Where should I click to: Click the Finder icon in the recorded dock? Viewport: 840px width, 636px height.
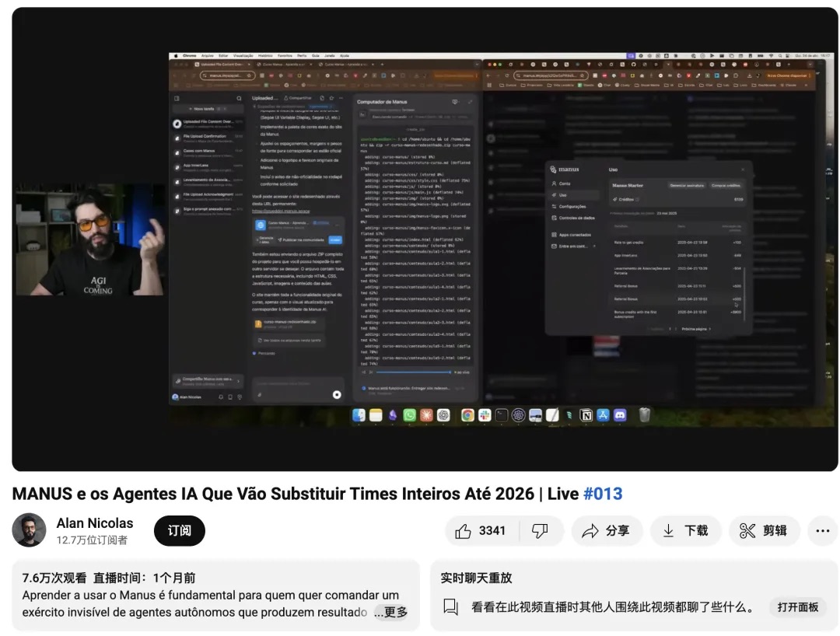pos(359,415)
